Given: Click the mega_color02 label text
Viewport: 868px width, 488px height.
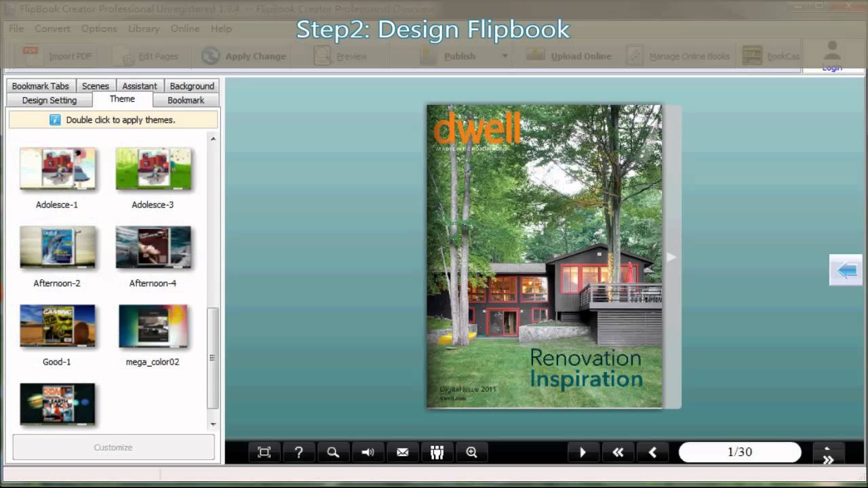Looking at the screenshot, I should pyautogui.click(x=153, y=362).
